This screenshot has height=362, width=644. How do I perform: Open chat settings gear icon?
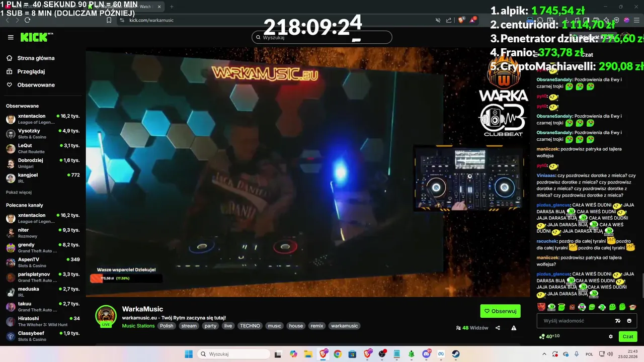click(611, 337)
